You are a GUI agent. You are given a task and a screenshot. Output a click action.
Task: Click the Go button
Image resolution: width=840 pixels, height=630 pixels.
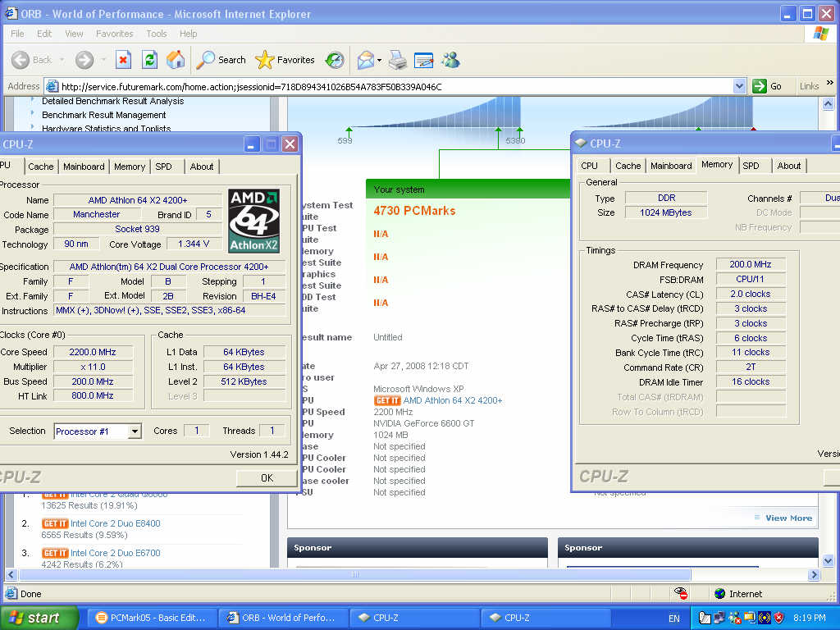click(767, 86)
